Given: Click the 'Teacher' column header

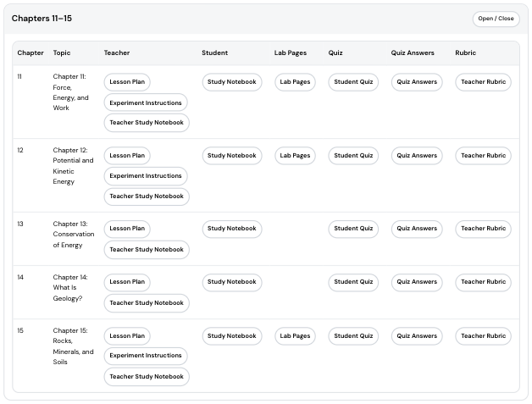Looking at the screenshot, I should 117,53.
